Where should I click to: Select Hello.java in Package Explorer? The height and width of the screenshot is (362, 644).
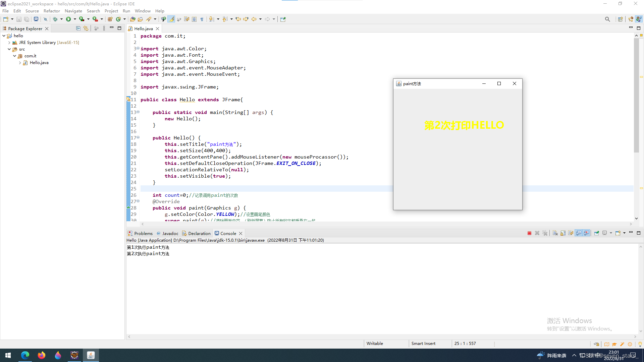click(39, 63)
